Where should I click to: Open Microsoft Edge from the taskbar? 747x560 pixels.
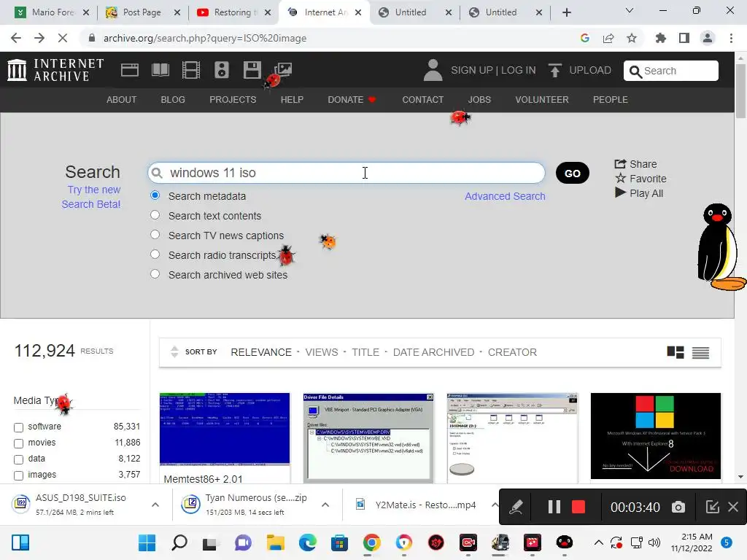(308, 542)
